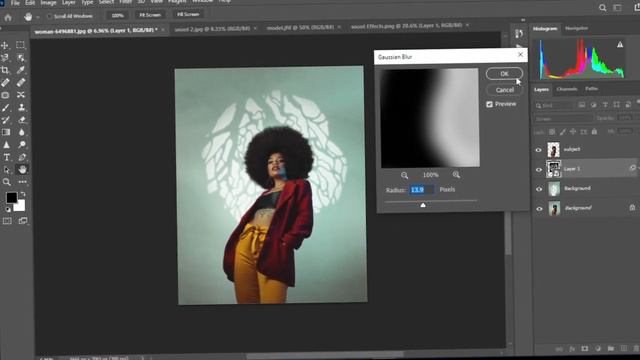640x360 pixels.
Task: Toggle Quick Mask mode
Action: pyautogui.click(x=7, y=221)
